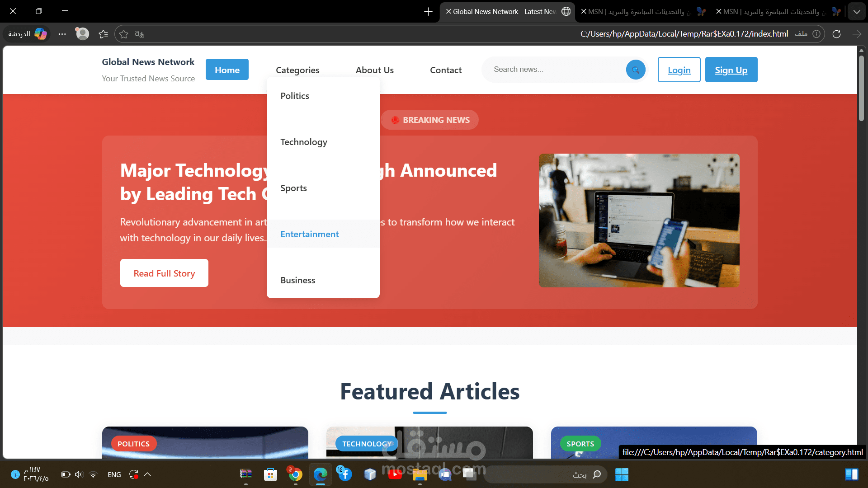Image resolution: width=868 pixels, height=488 pixels.
Task: Click the Sign Up button
Action: coord(731,70)
